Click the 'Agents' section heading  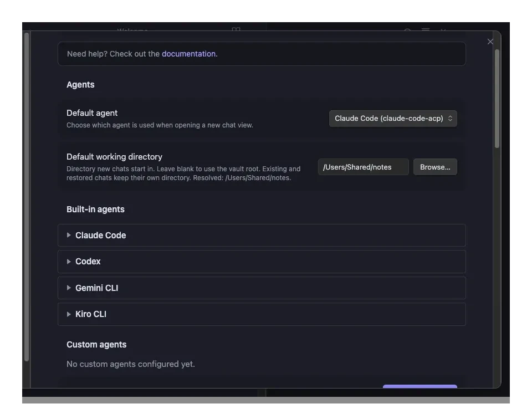pyautogui.click(x=80, y=84)
